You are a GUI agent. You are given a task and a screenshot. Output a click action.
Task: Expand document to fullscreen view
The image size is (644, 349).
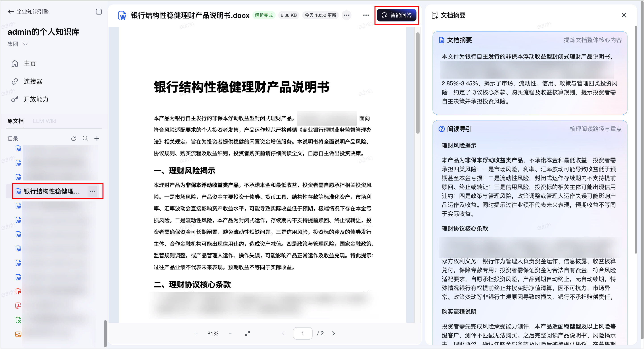tap(247, 334)
